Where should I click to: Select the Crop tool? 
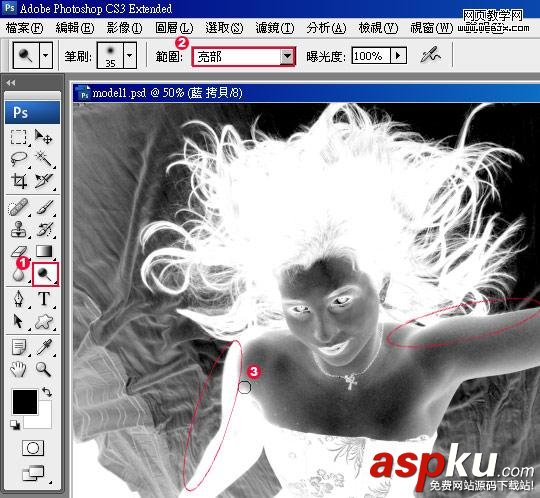click(19, 180)
